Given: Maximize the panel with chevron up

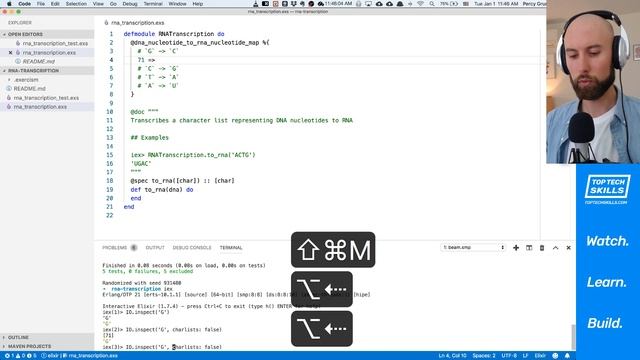Looking at the screenshot, I should point(556,248).
